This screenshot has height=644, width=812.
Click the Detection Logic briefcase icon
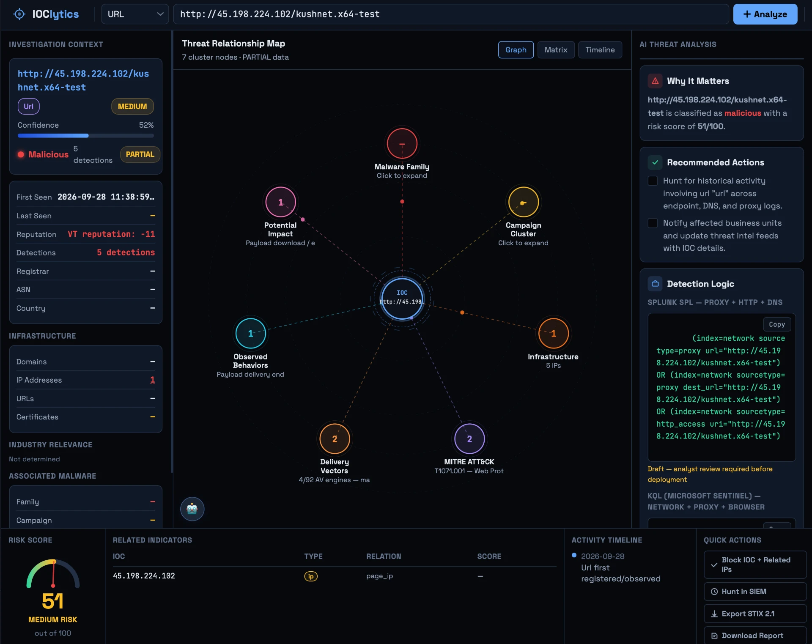point(655,284)
